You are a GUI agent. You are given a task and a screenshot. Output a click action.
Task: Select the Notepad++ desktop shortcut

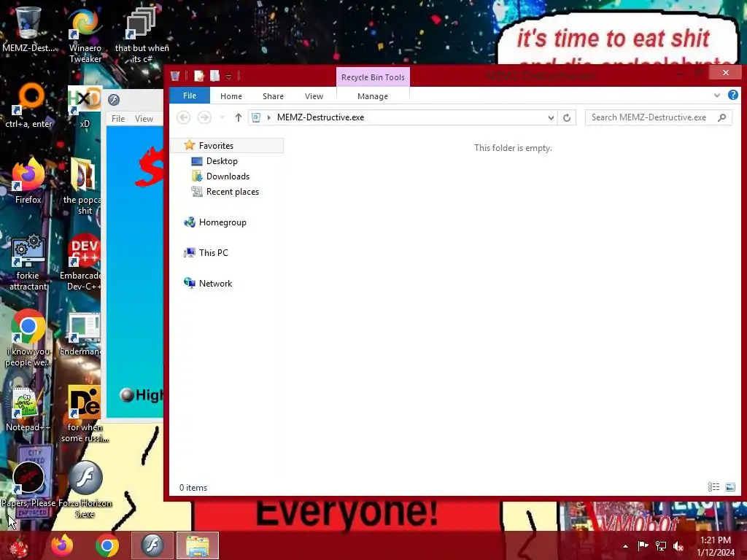coord(28,409)
